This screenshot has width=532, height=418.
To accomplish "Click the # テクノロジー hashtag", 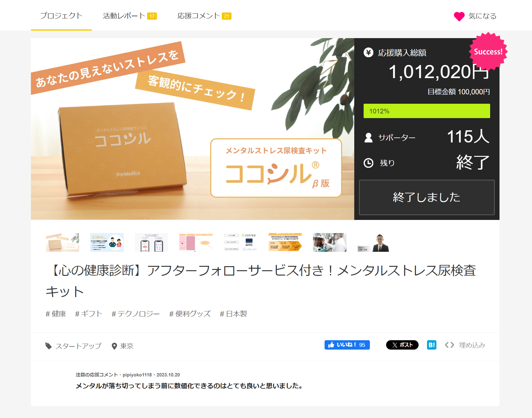I will [x=136, y=314].
